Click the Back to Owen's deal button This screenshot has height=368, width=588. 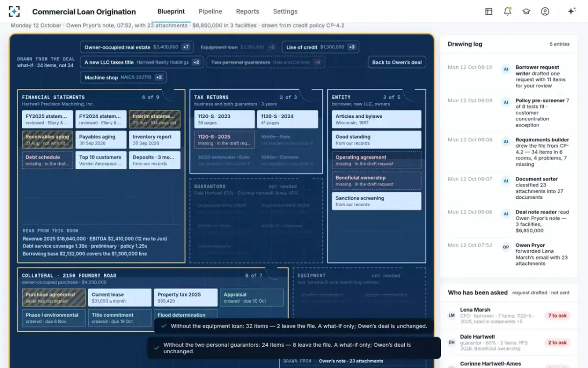click(x=397, y=62)
